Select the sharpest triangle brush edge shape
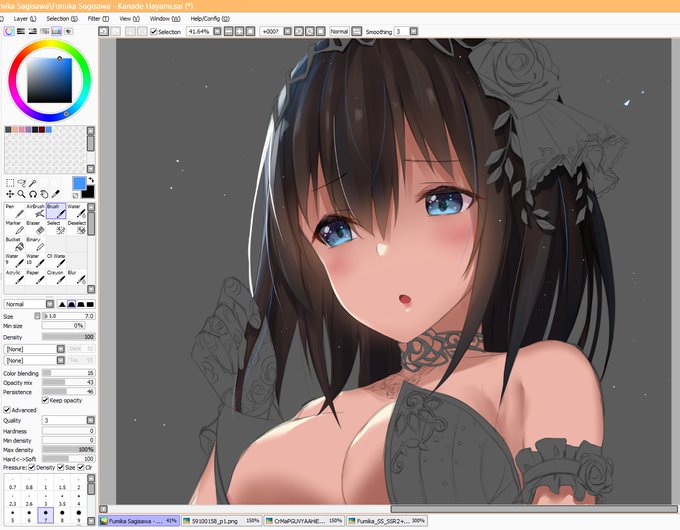The width and height of the screenshot is (680, 530). click(x=62, y=304)
